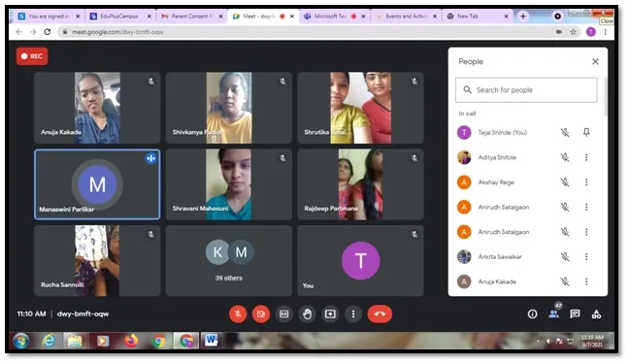
Task: Switch to You are signed in tab
Action: coord(49,17)
